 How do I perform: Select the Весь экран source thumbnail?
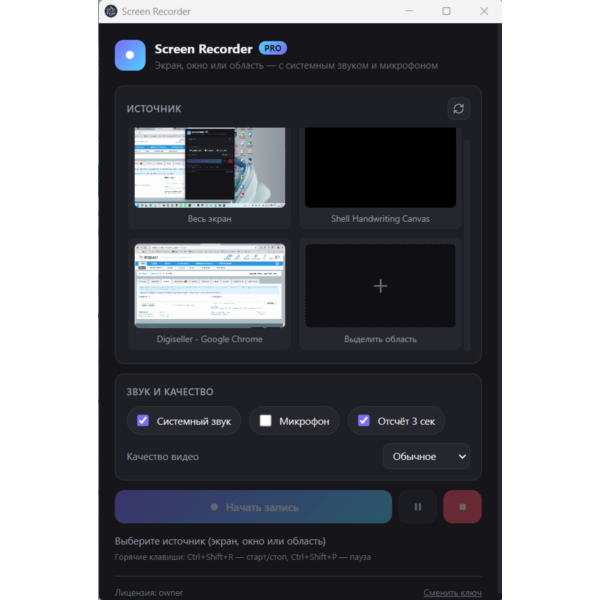(x=210, y=168)
